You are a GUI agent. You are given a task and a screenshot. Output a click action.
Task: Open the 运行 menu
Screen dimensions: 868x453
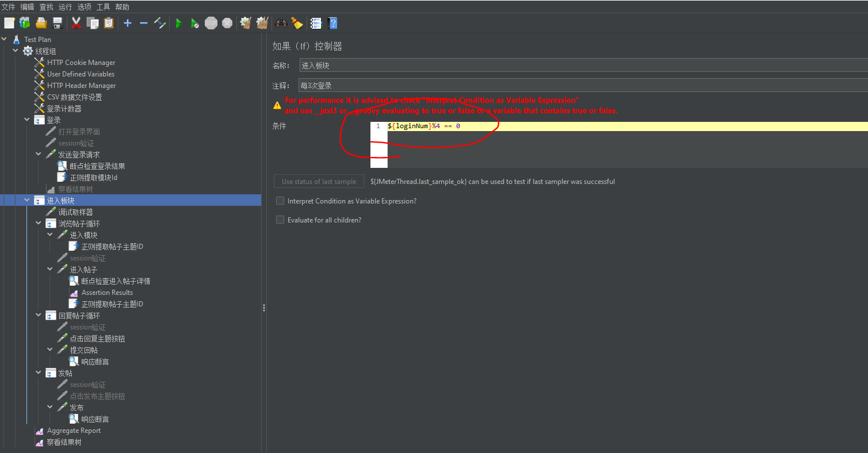(65, 7)
